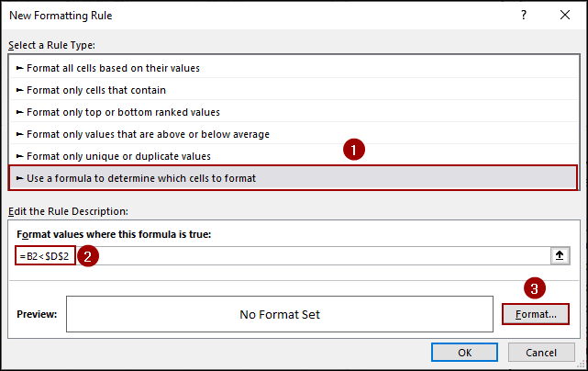This screenshot has height=371, width=588.
Task: Select 'Format only unique or duplicate values'
Action: [x=118, y=156]
